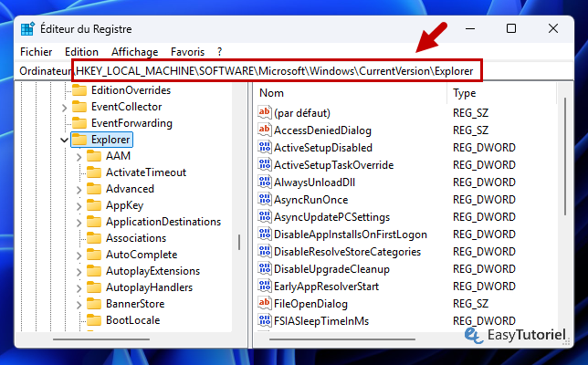Expand the EventCollector key
The height and width of the screenshot is (365, 588).
pyautogui.click(x=64, y=108)
